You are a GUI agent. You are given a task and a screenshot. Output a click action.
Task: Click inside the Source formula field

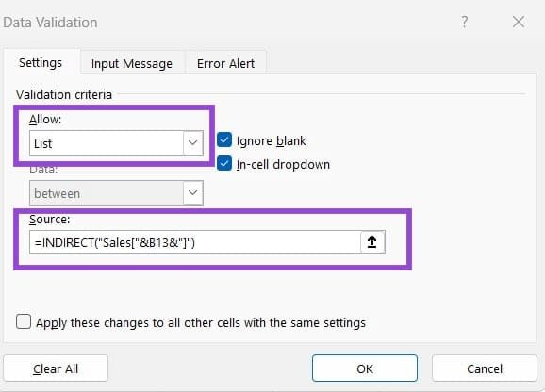click(x=195, y=242)
